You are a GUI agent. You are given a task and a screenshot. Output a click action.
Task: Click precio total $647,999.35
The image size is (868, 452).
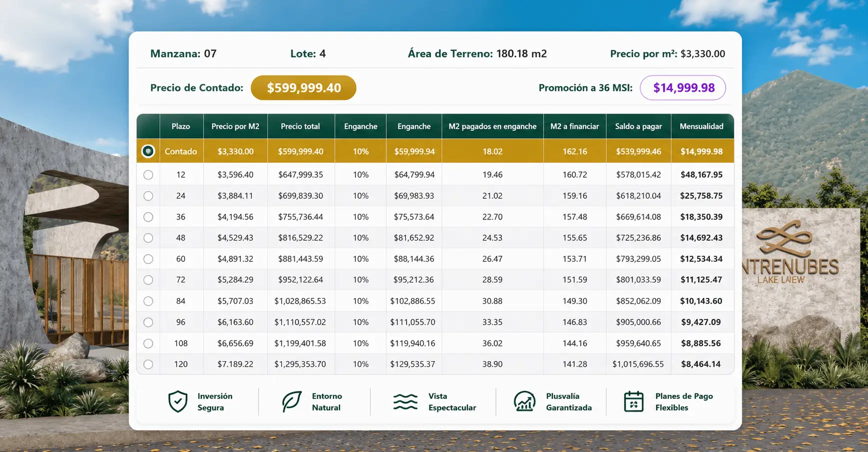click(x=301, y=175)
